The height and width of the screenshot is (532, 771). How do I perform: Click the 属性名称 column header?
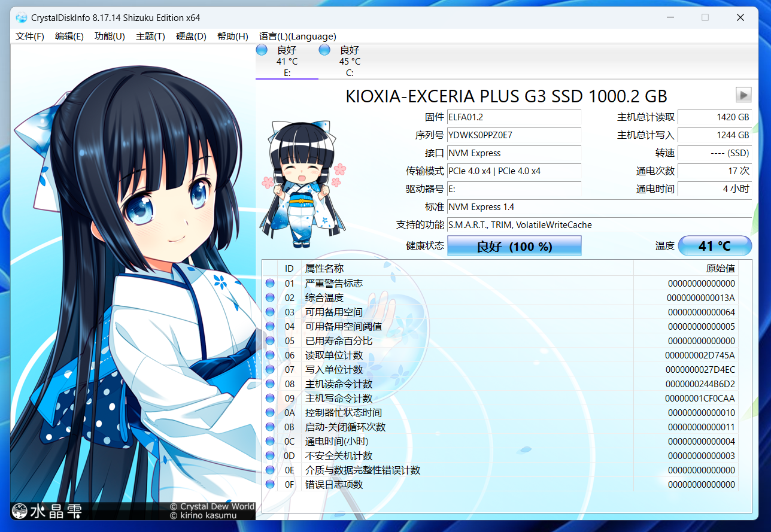pyautogui.click(x=468, y=269)
